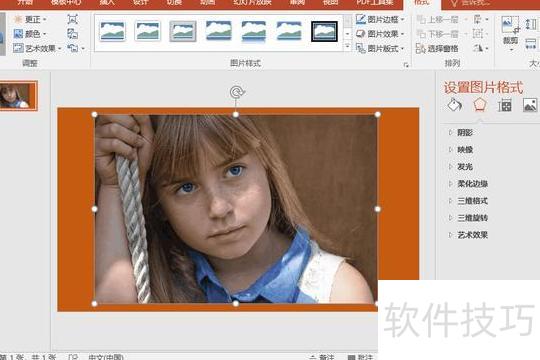Click the 中文(中国) language status entry
Image resolution: width=540 pixels, height=360 pixels.
pos(106,357)
